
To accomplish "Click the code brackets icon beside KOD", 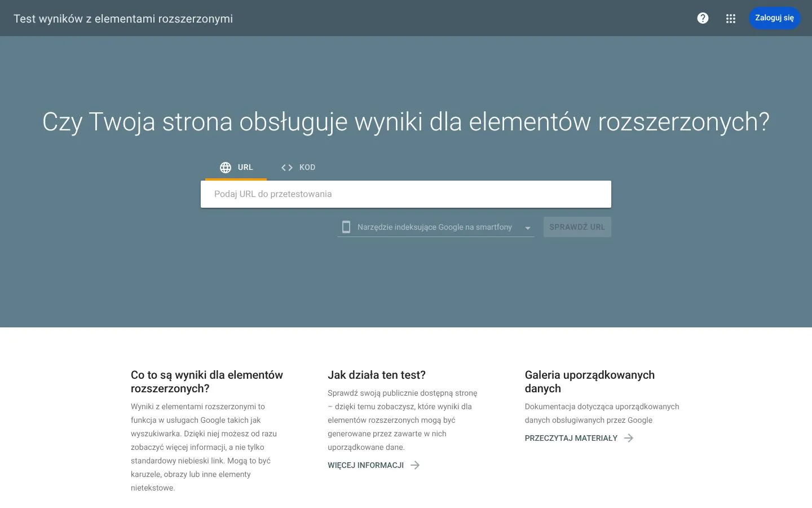I will click(x=287, y=168).
